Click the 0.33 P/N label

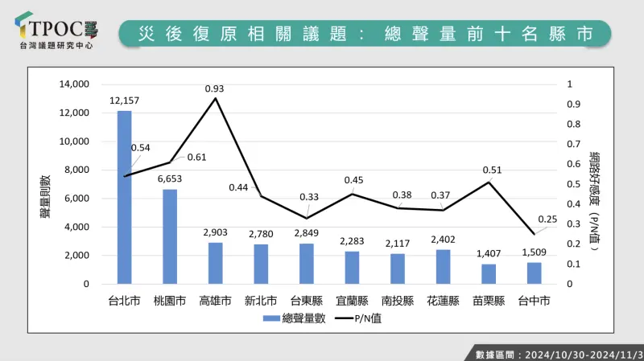[309, 197]
